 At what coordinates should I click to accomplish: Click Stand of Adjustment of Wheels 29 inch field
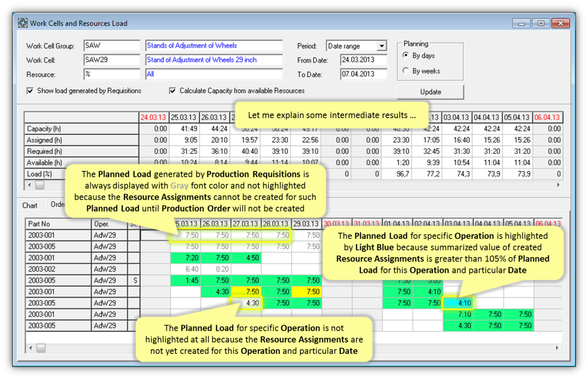[214, 60]
